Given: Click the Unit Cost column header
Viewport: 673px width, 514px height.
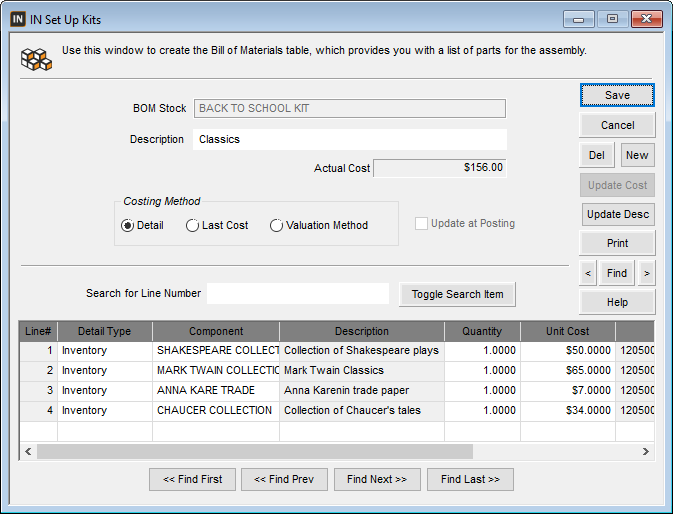Looking at the screenshot, I should coord(568,331).
